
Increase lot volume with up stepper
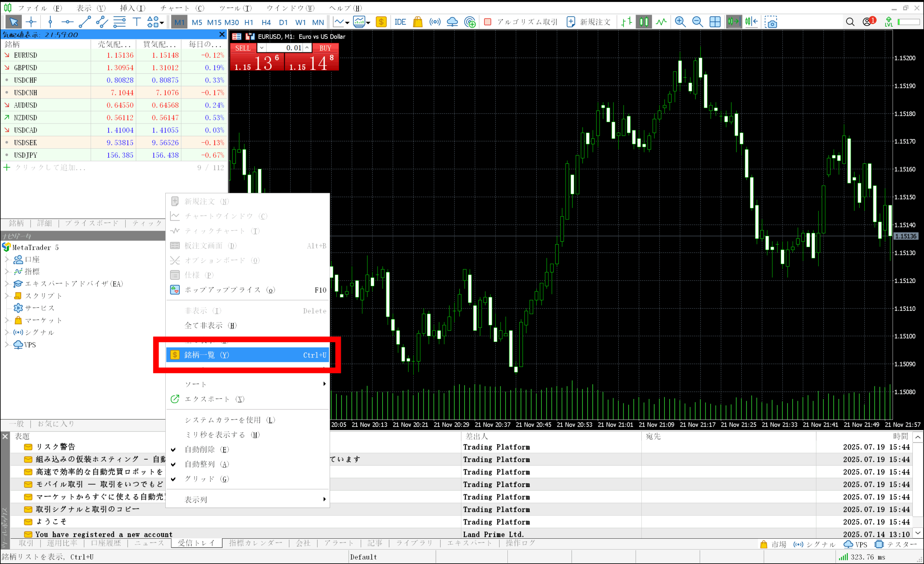point(307,48)
